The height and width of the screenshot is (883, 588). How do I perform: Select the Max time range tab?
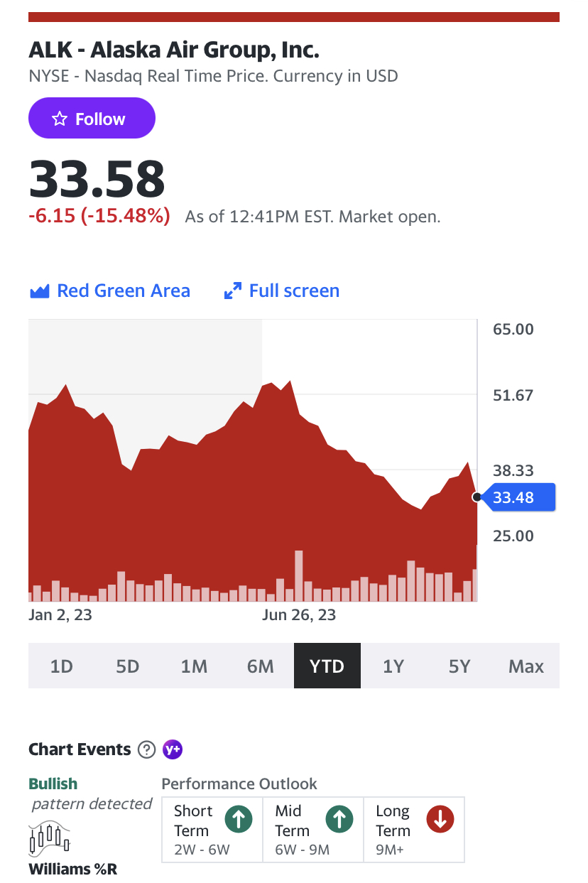coord(526,666)
